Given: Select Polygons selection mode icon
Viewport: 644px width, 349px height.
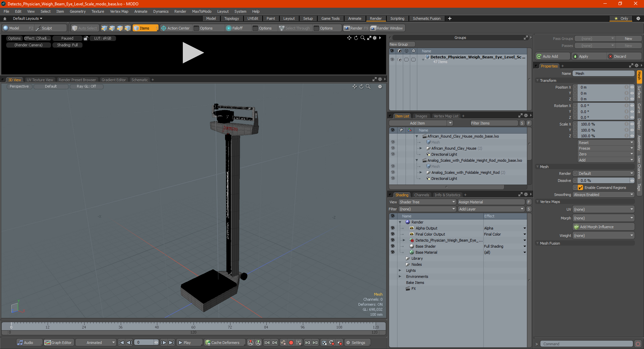Looking at the screenshot, I should (x=120, y=28).
